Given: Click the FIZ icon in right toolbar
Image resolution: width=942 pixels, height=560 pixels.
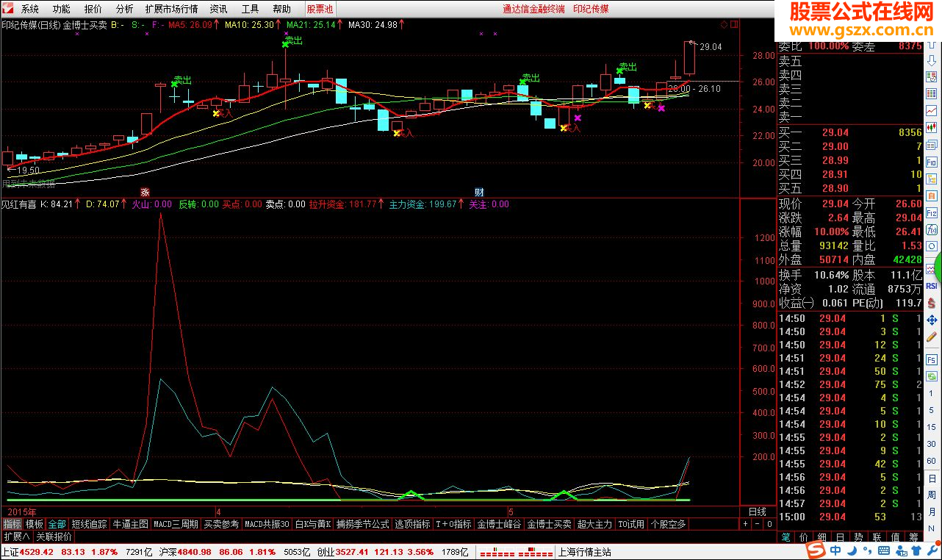Looking at the screenshot, I should tap(932, 212).
